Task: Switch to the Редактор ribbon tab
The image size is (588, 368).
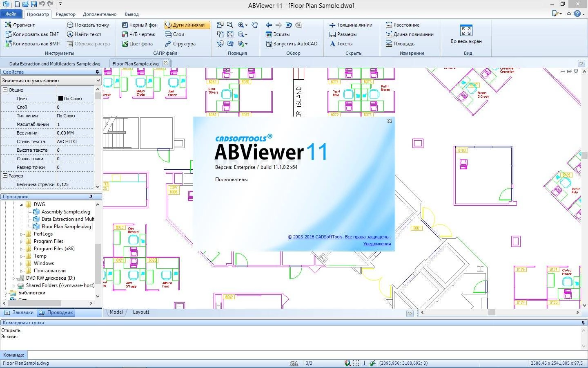Action: tap(66, 14)
